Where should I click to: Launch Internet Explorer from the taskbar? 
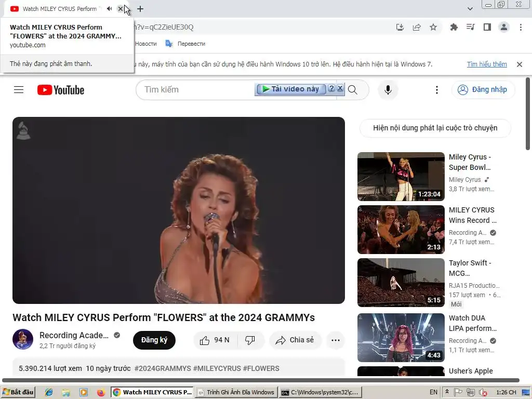[x=49, y=392]
